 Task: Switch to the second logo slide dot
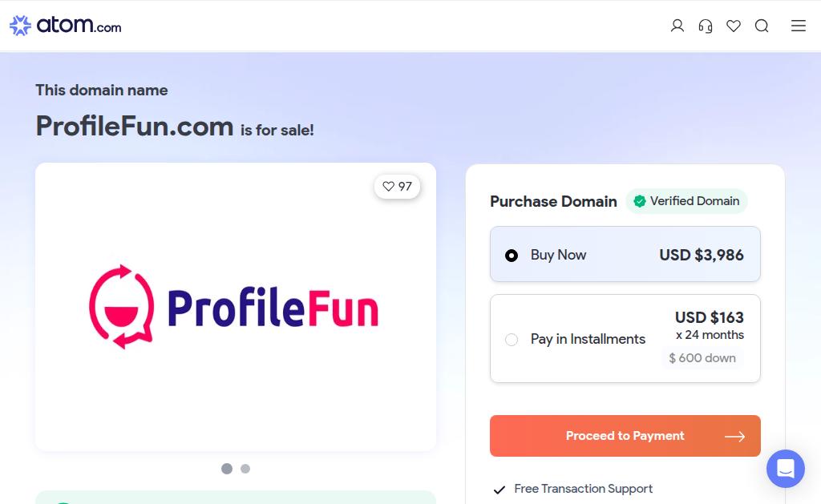[x=245, y=469]
